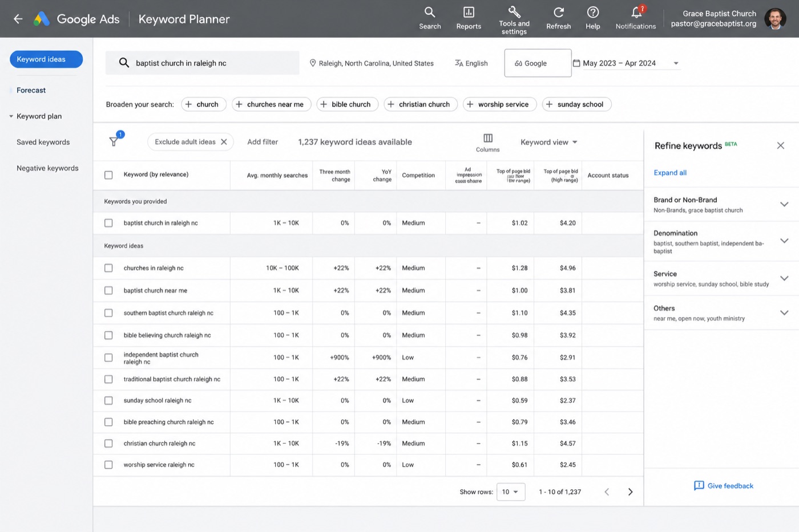Expand the Denomination refine section
Image resolution: width=799 pixels, height=532 pixels.
click(x=784, y=241)
